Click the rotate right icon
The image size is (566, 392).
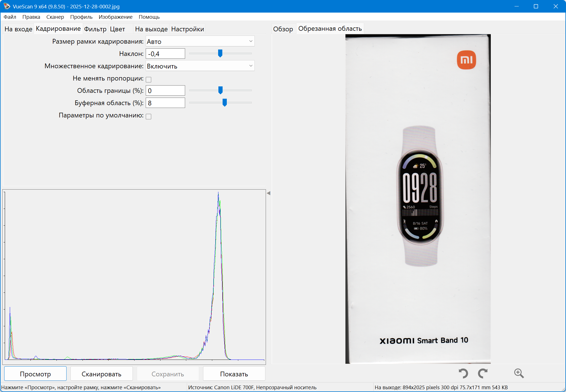coord(483,373)
